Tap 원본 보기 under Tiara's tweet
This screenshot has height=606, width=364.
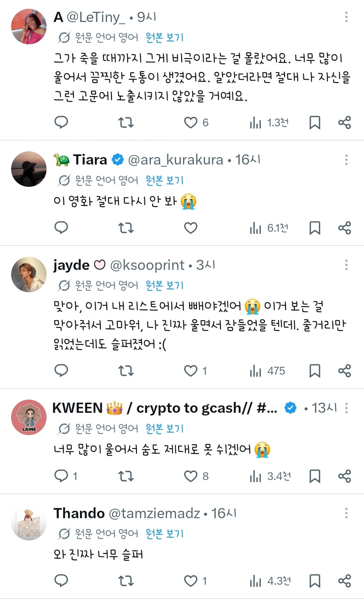pos(165,180)
